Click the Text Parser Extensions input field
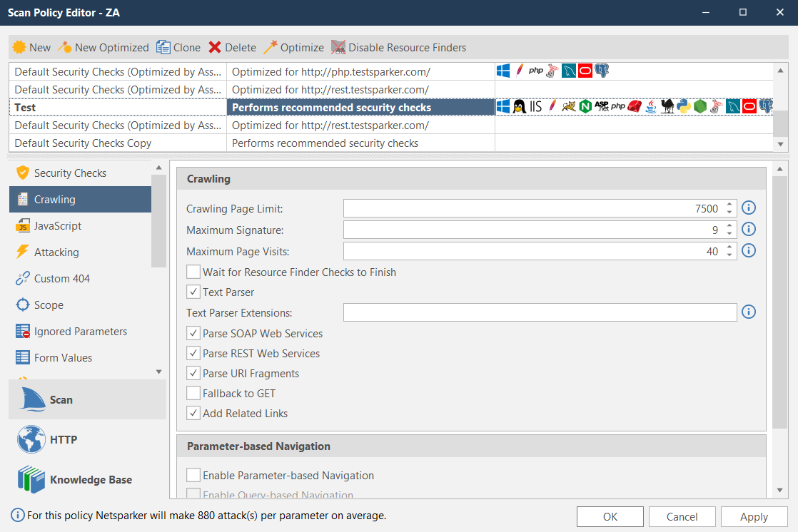This screenshot has height=532, width=798. [540, 312]
